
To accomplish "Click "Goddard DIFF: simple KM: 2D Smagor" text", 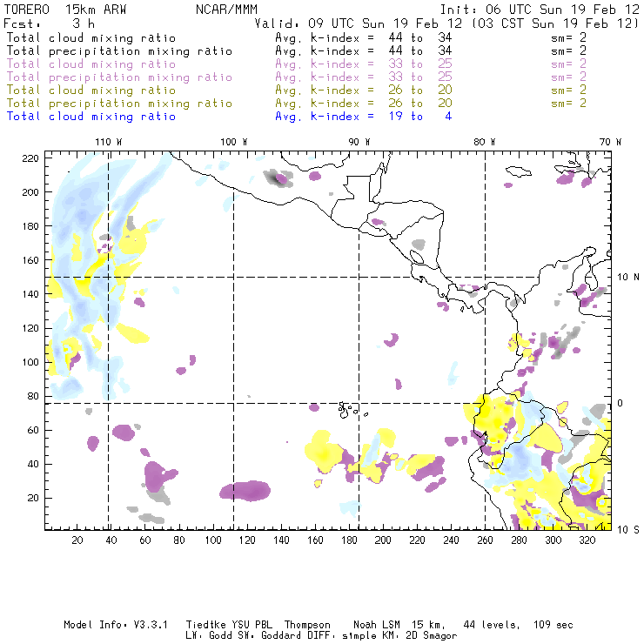I will tap(359, 636).
